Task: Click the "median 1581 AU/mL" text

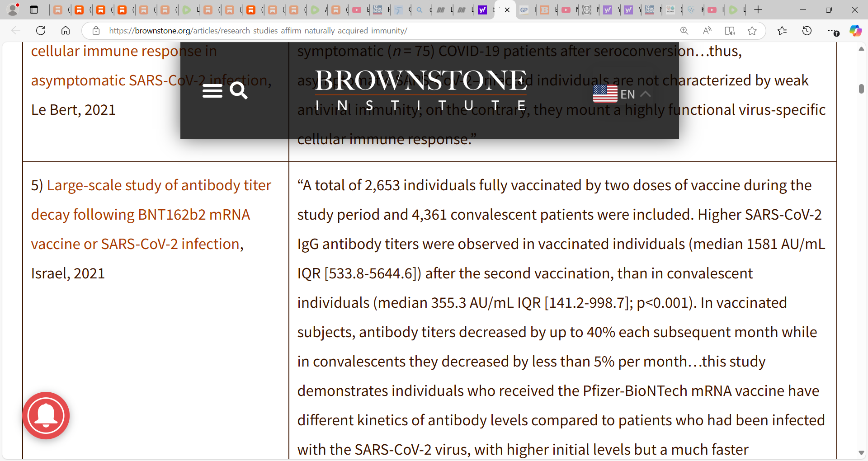Action: coord(759,244)
